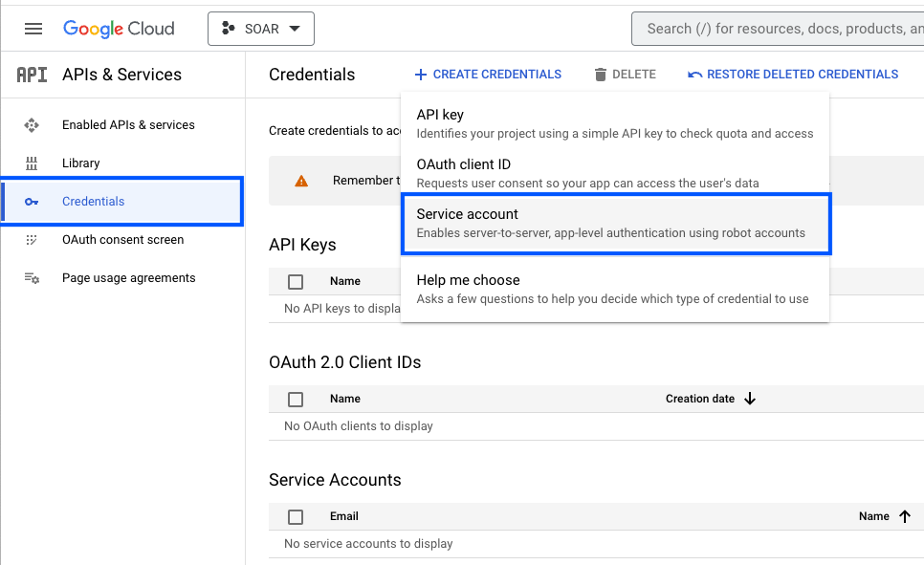Open the navigation hamburger menu
Screen dimensions: 924x565
(33, 28)
